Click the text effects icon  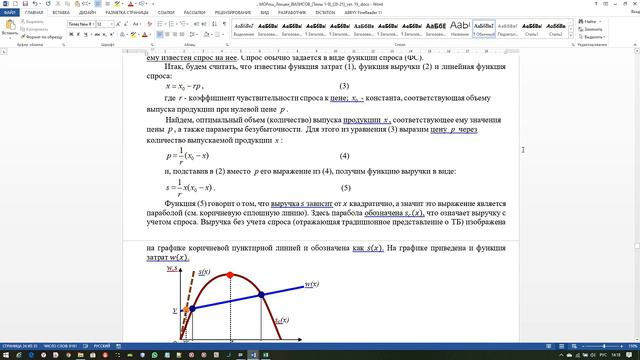(x=123, y=35)
